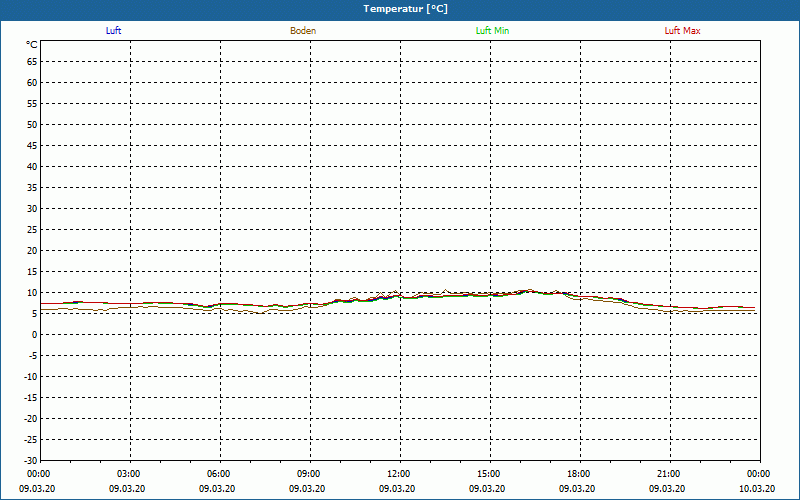The width and height of the screenshot is (800, 500).
Task: Click the 10.03.20 date label
Action: (x=757, y=489)
